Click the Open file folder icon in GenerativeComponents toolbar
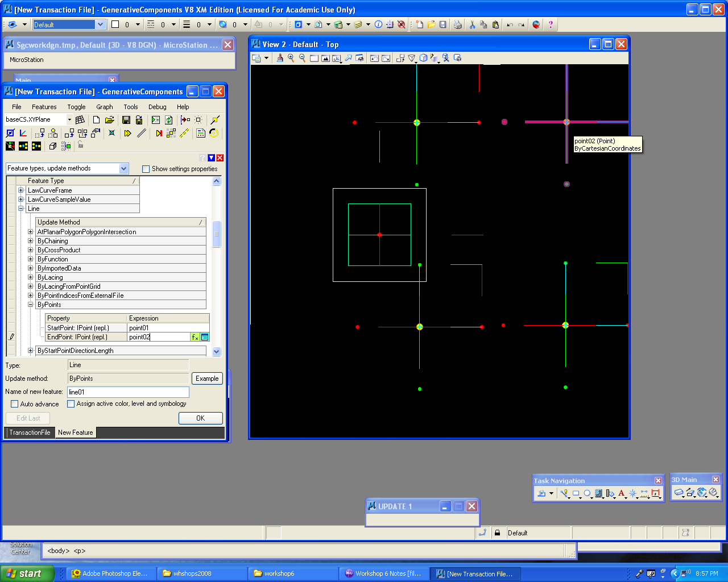 click(110, 120)
